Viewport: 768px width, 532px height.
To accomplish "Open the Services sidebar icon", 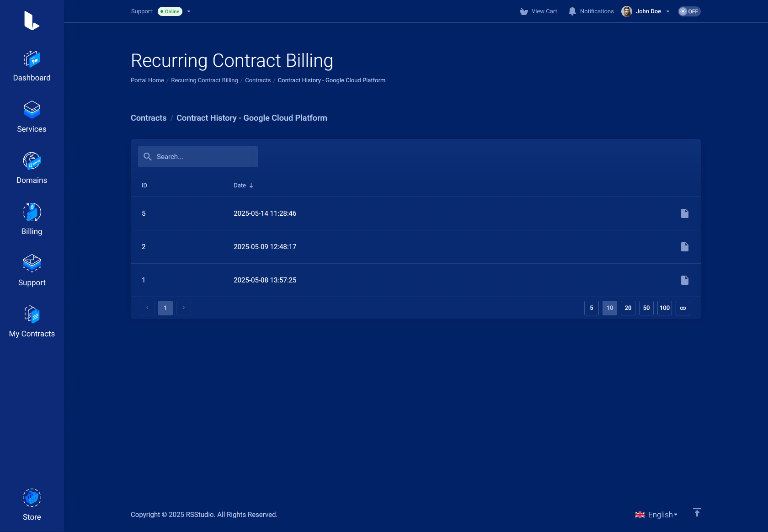I will [32, 110].
